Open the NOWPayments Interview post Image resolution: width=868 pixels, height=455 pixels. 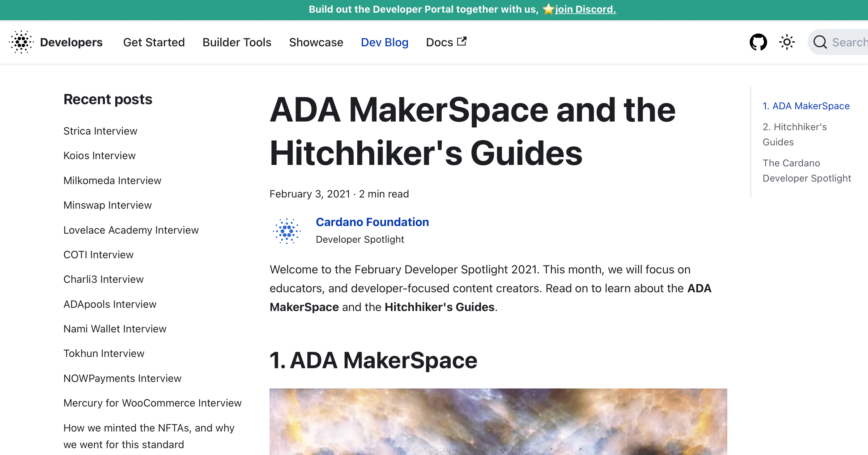[x=122, y=378]
